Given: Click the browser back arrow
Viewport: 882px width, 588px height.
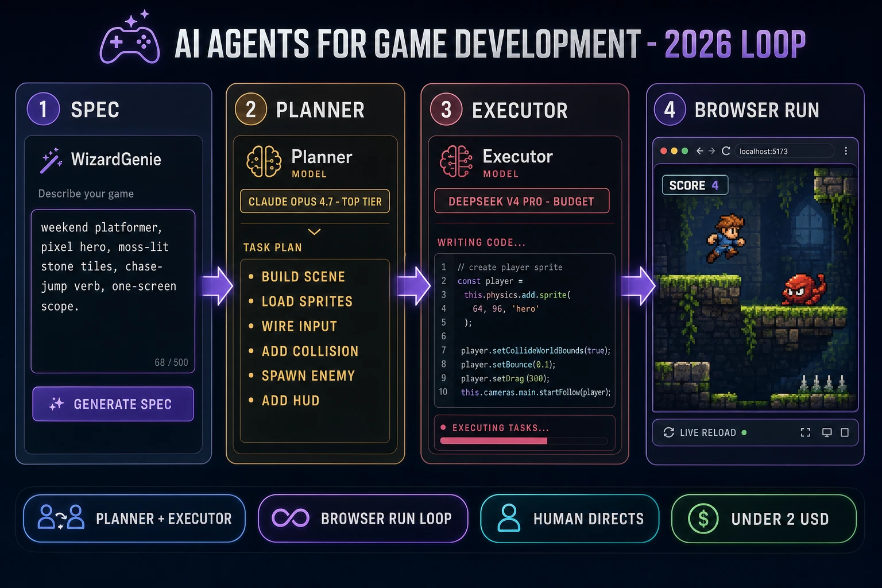Looking at the screenshot, I should (699, 151).
